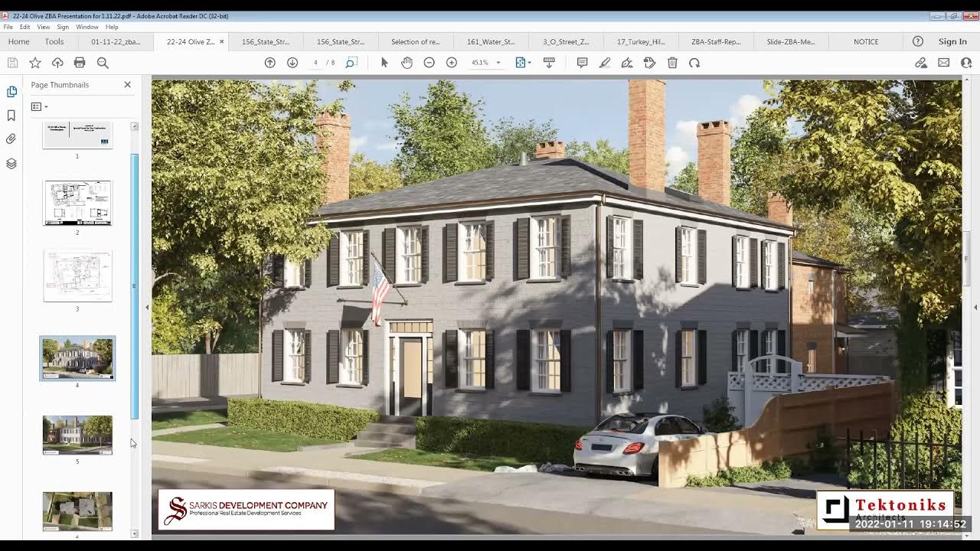Add document to starred favorites

[x=34, y=63]
